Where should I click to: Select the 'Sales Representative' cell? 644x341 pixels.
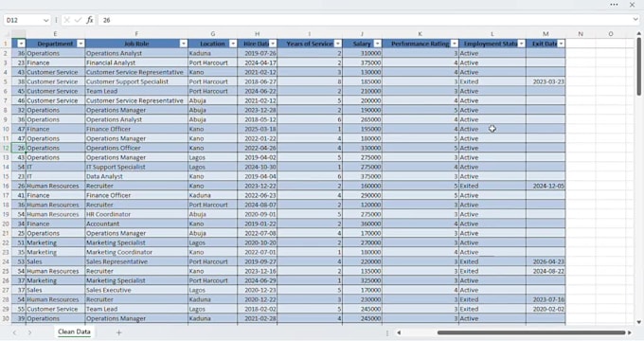point(136,261)
